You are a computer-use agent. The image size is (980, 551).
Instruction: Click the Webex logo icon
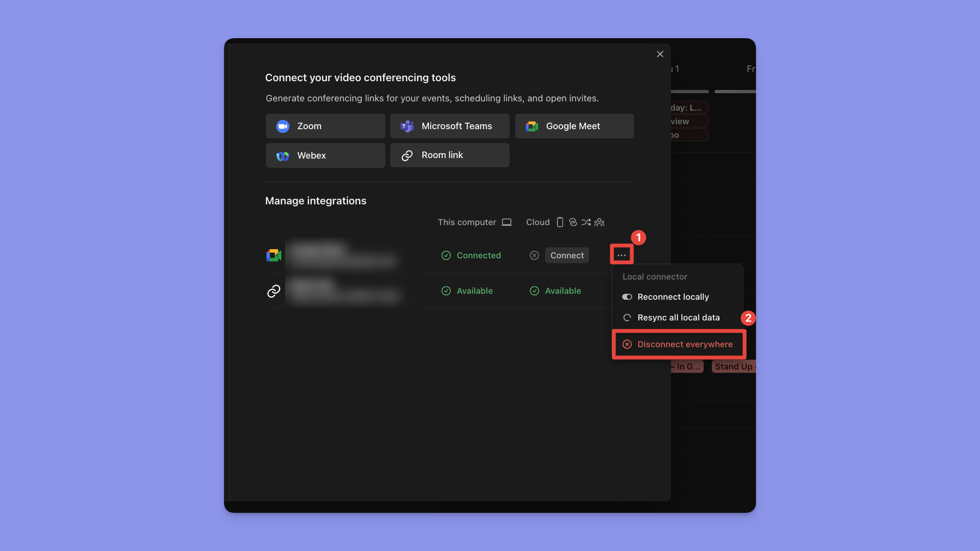(283, 156)
